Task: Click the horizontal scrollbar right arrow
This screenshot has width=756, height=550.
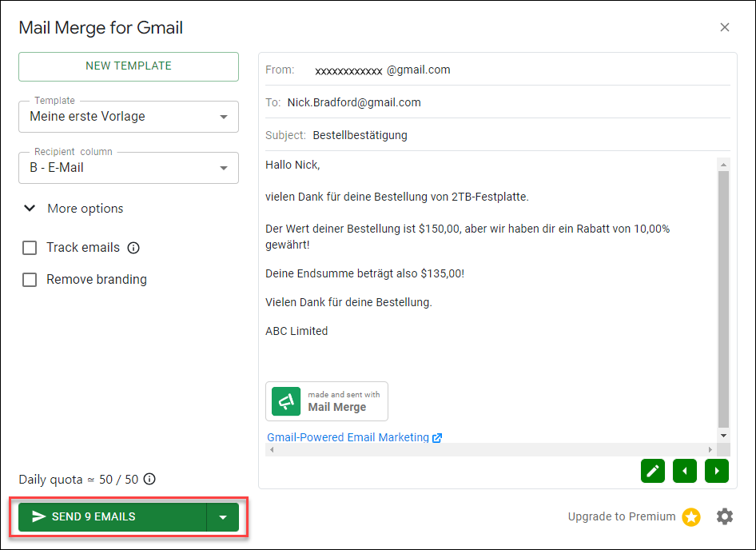Action: pos(710,449)
